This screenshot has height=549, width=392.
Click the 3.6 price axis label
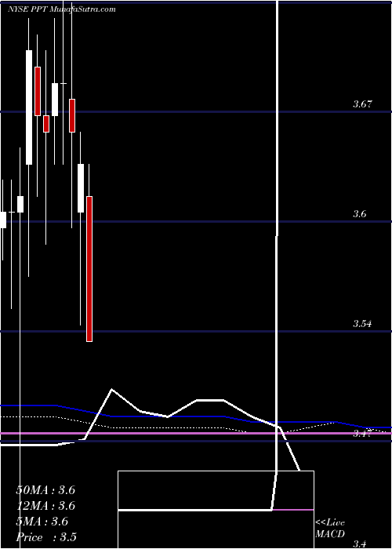[x=360, y=213]
